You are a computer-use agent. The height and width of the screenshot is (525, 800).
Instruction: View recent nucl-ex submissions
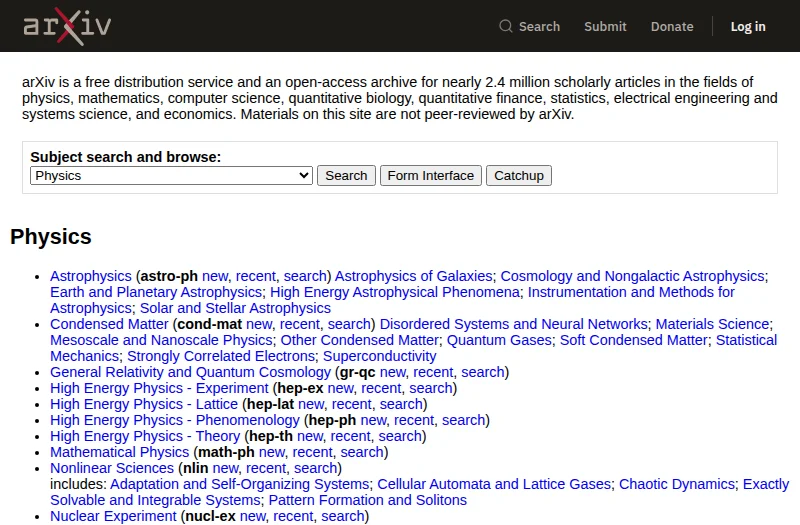[x=293, y=516]
